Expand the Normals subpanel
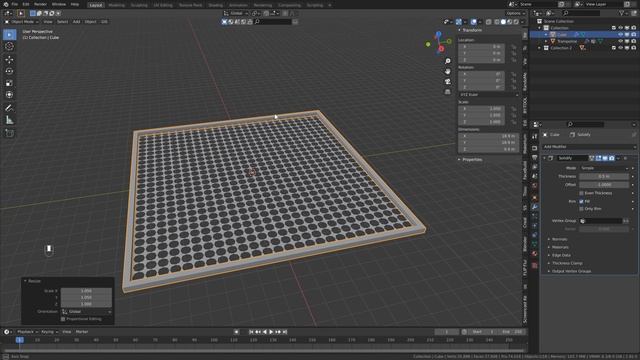 tap(559, 239)
